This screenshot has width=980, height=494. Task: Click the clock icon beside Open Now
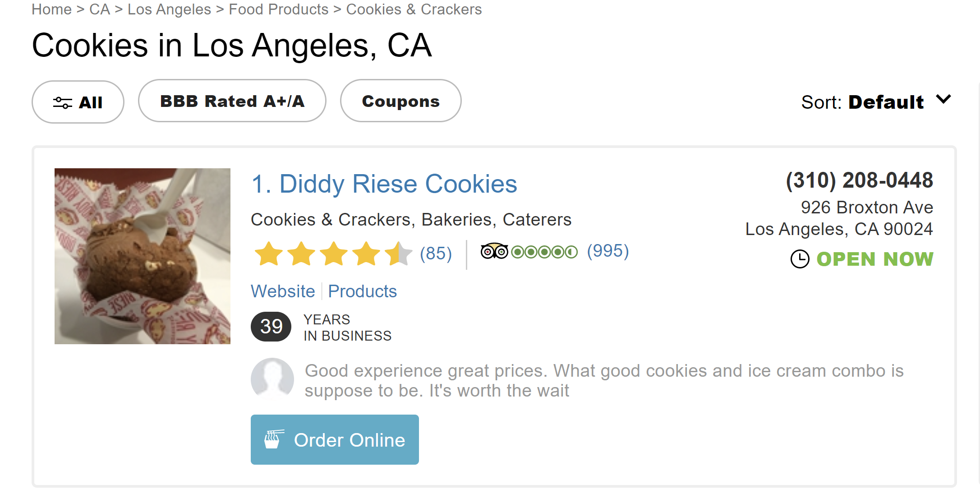[x=800, y=259]
